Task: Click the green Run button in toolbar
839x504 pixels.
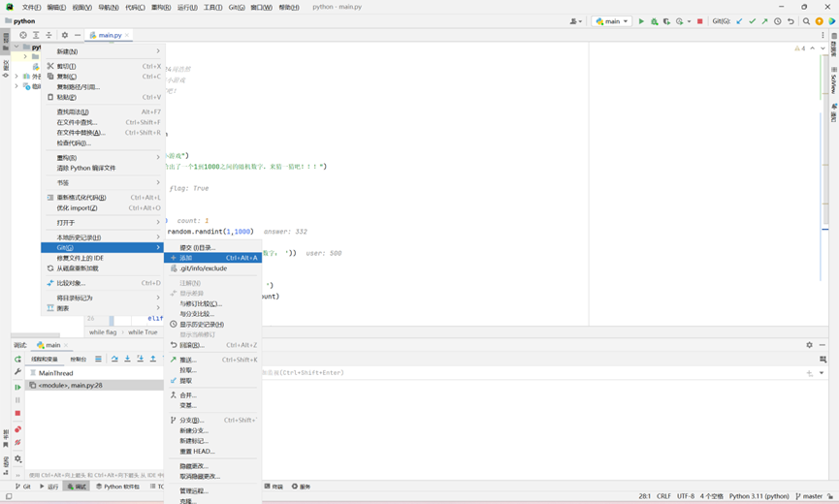Action: click(641, 21)
